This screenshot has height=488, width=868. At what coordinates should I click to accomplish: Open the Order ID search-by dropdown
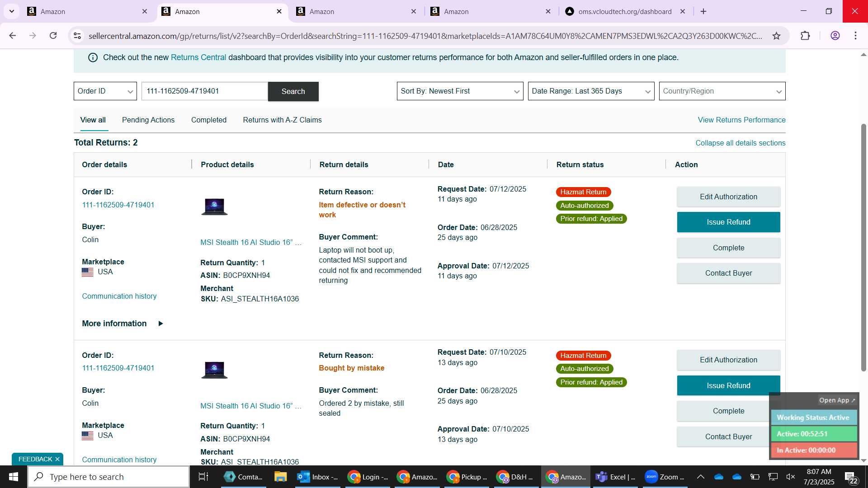[105, 91]
